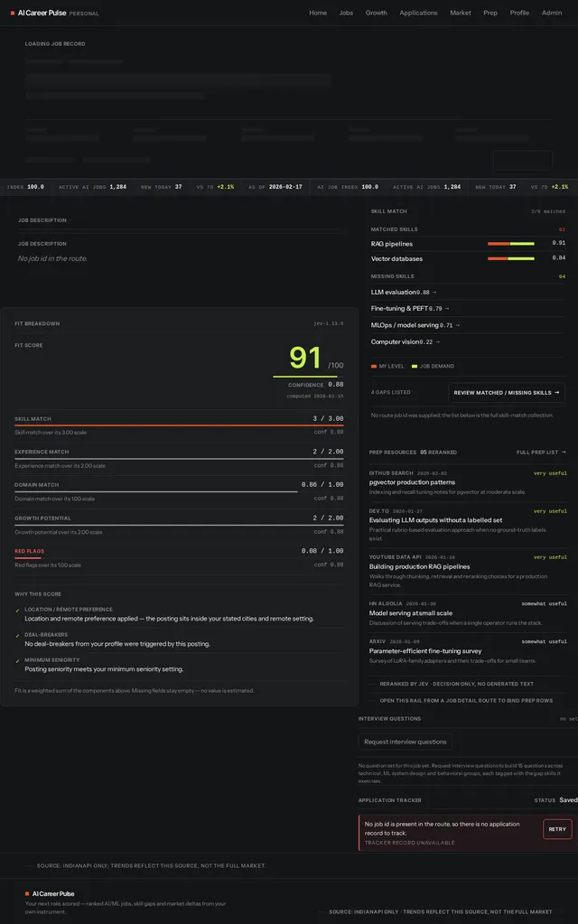The height and width of the screenshot is (924, 578).
Task: Click the 'very useful' tag on DEV.TO resource
Action: (x=550, y=511)
